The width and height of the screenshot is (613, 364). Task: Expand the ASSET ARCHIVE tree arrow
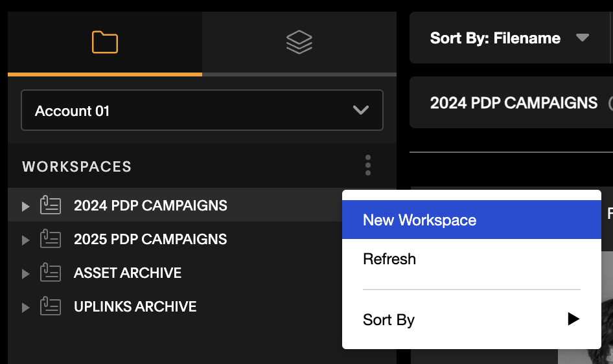25,273
